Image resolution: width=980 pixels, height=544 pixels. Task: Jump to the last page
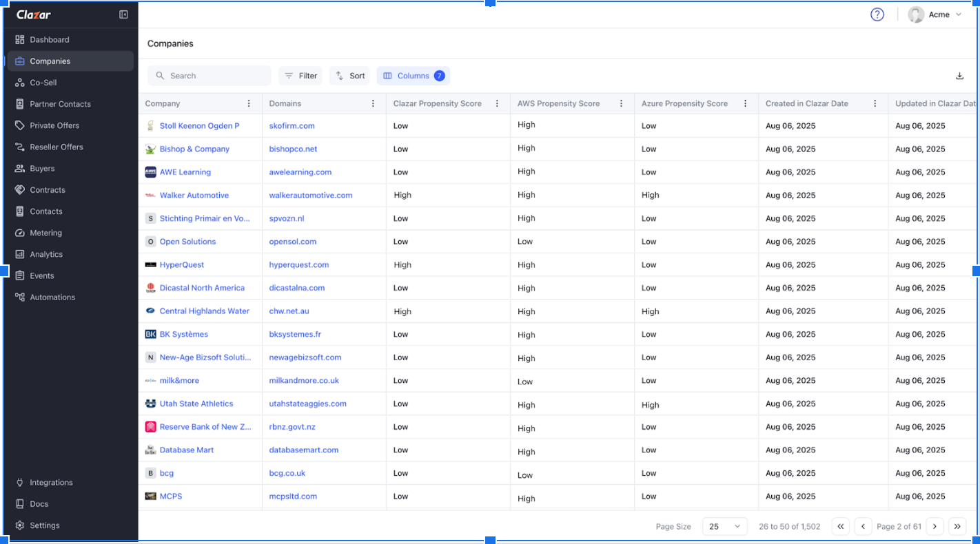[957, 527]
